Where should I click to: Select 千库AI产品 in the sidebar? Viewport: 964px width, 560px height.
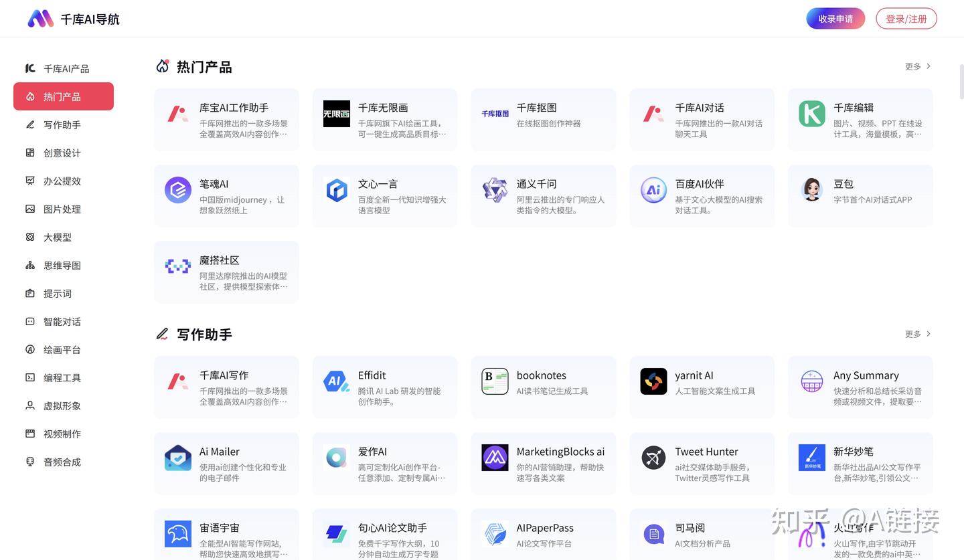64,68
